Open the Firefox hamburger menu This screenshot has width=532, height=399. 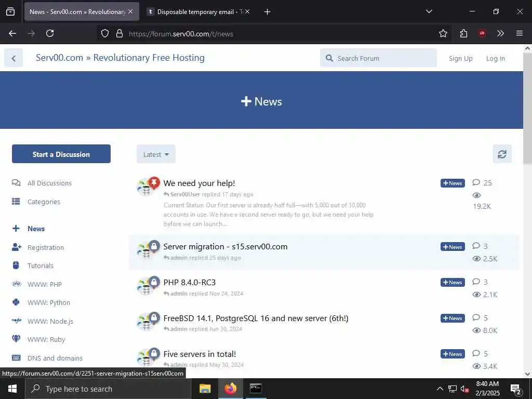click(519, 33)
